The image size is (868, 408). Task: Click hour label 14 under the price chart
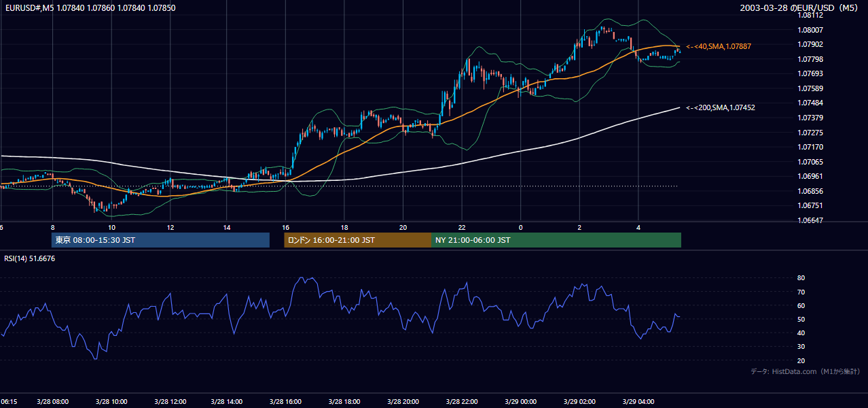click(227, 227)
